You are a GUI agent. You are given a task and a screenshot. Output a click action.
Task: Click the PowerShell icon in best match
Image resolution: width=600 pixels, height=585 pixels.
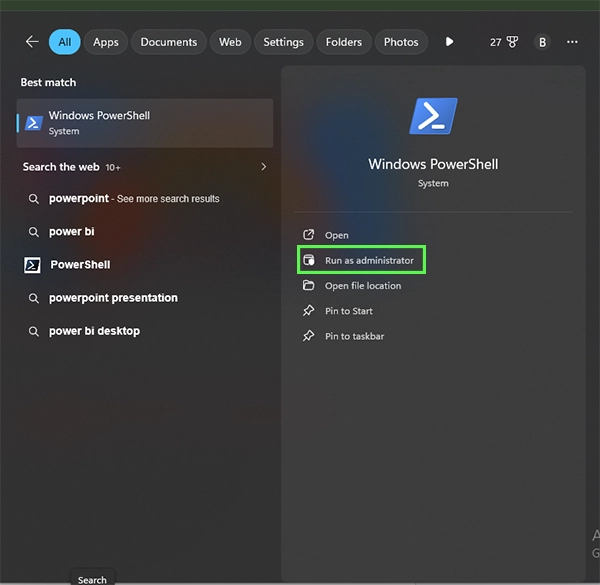coord(34,123)
